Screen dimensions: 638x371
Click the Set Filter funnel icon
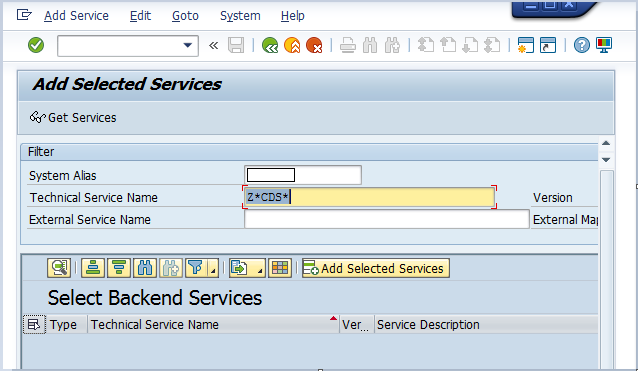click(x=196, y=268)
